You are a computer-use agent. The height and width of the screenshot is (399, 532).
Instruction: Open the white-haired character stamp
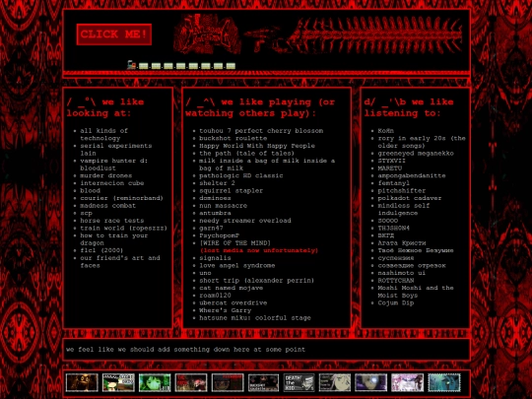coord(335,382)
